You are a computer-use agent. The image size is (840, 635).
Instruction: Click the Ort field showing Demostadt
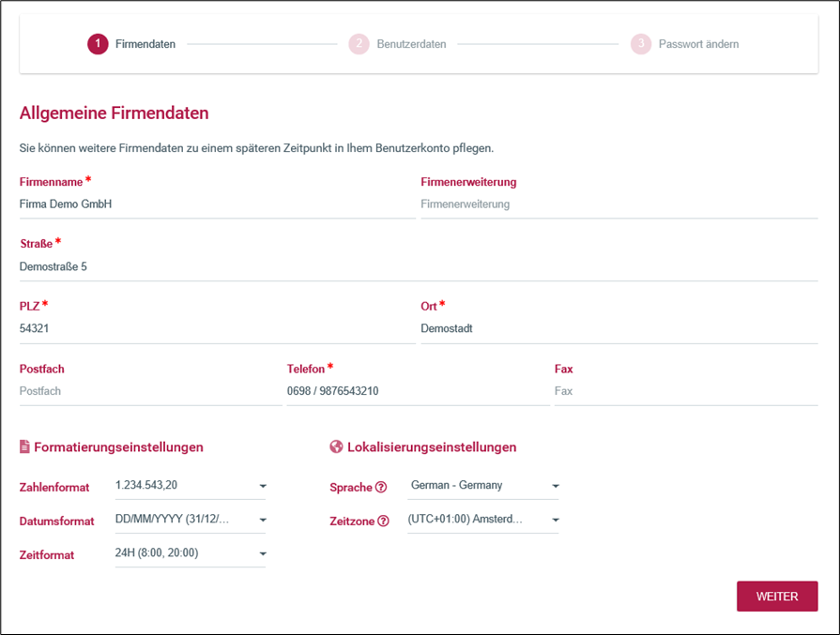[619, 329]
